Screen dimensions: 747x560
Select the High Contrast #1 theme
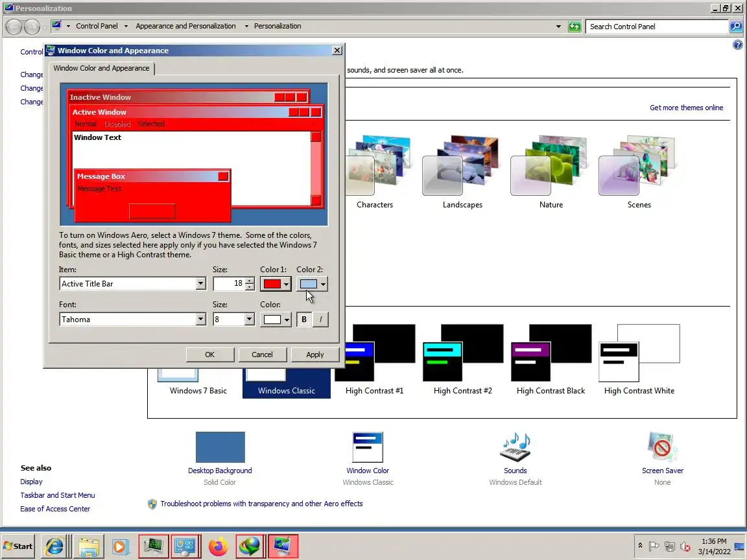point(374,360)
